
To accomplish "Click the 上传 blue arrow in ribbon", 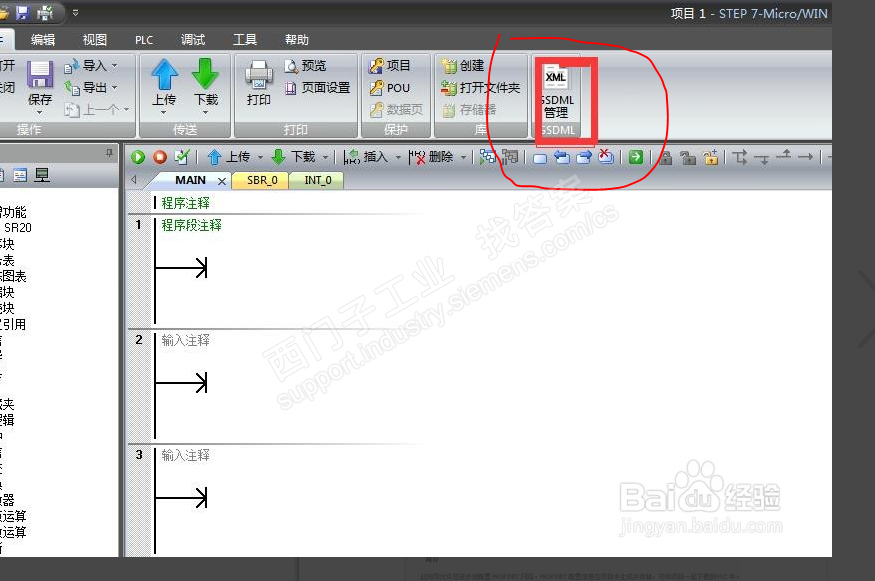I will [x=165, y=74].
